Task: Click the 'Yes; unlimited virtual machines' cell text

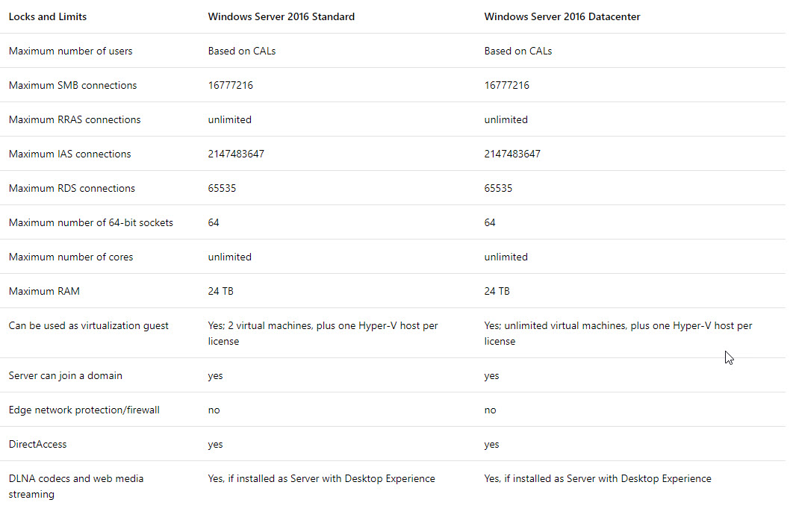Action: point(618,334)
